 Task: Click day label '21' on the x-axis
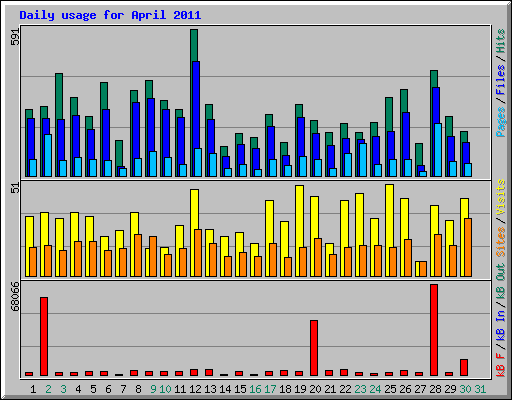[330, 389]
